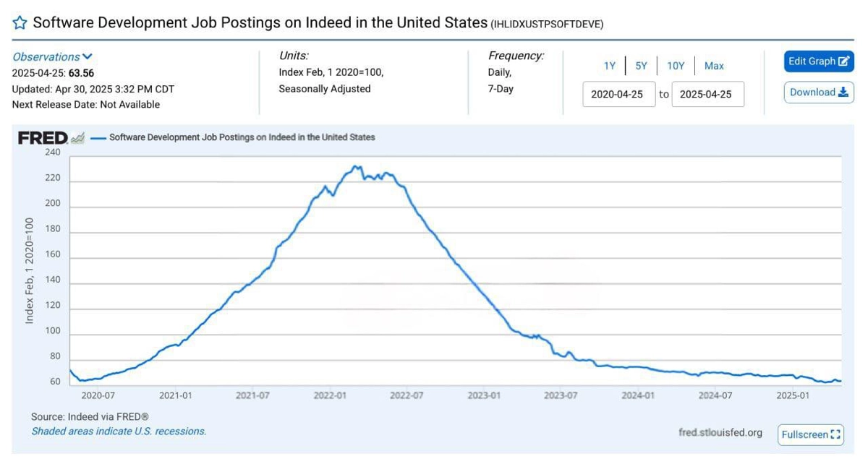
Task: Click the fullscreen expand icon
Action: [x=836, y=434]
